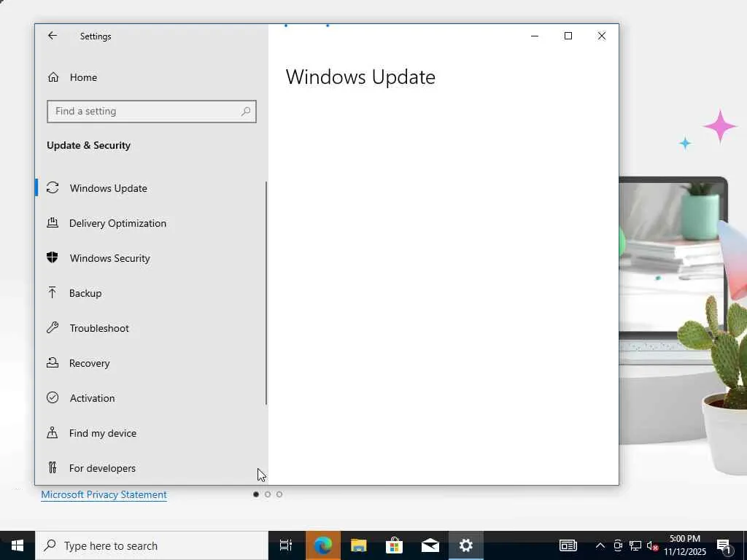This screenshot has height=560, width=747.
Task: Open News and interests taskbar icon
Action: pos(568,545)
